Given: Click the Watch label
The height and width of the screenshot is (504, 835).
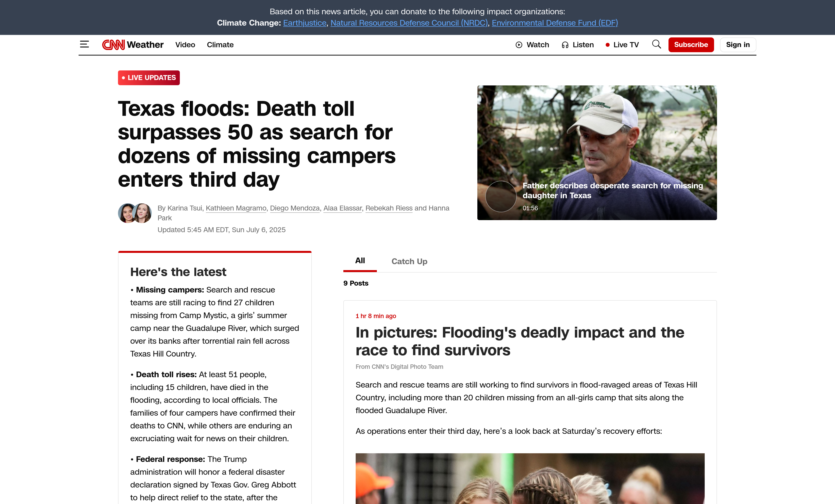Looking at the screenshot, I should pyautogui.click(x=538, y=45).
